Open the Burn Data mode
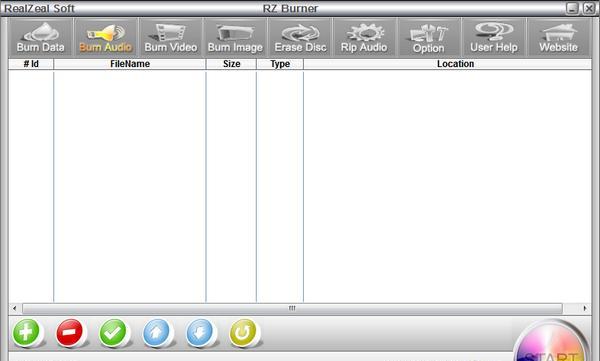Screen dimensions: 600x361 [41, 38]
